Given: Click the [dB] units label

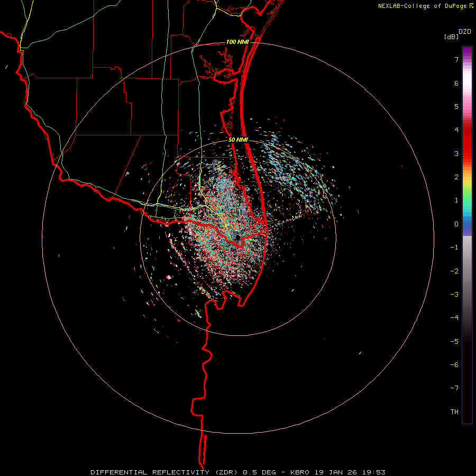Looking at the screenshot, I should pos(452,36).
